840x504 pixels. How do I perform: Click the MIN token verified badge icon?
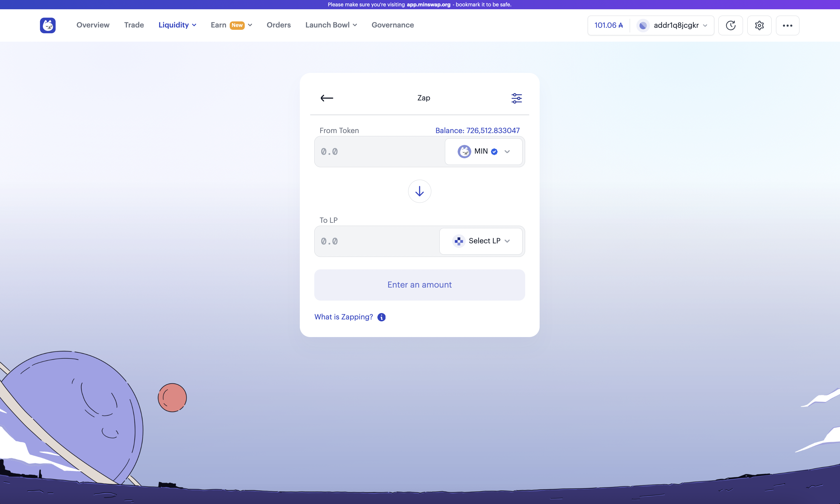click(x=494, y=152)
